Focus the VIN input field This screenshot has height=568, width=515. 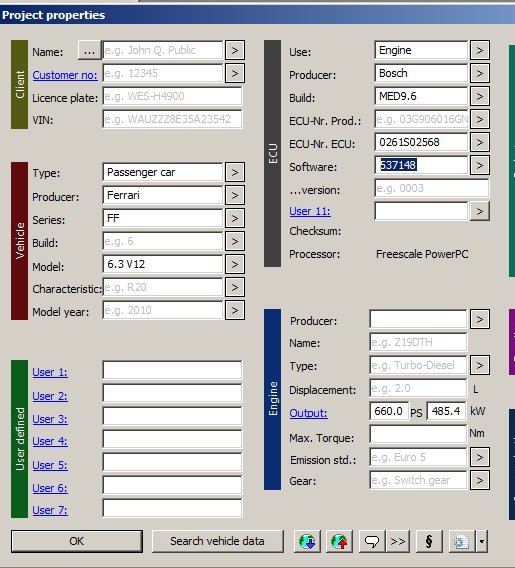pyautogui.click(x=172, y=119)
